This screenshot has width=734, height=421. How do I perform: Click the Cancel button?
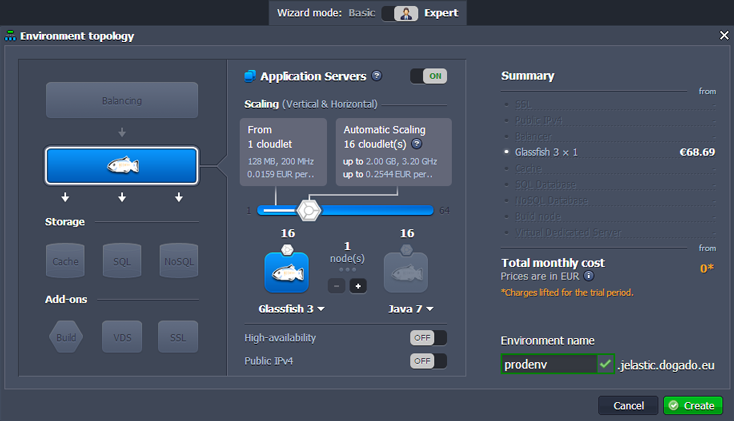pos(628,405)
